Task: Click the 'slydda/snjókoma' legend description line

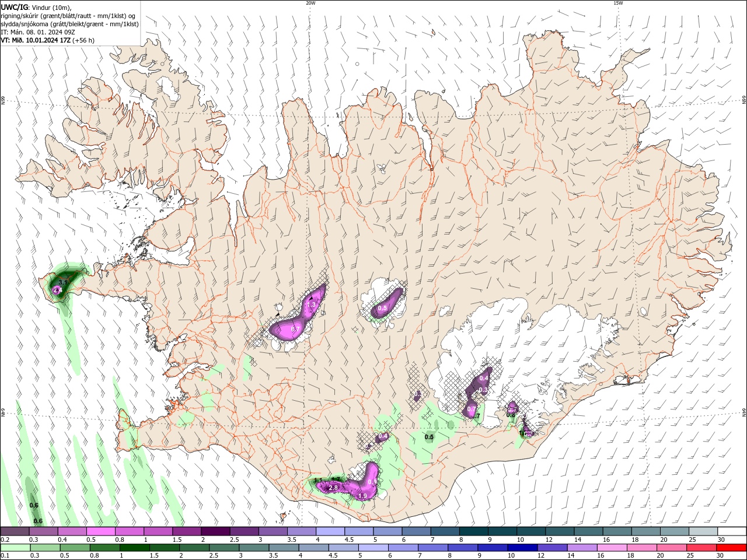Action: tap(70, 24)
